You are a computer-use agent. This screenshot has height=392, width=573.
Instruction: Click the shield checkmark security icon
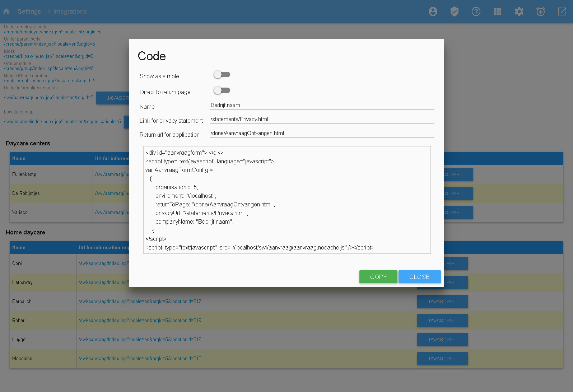pos(455,11)
